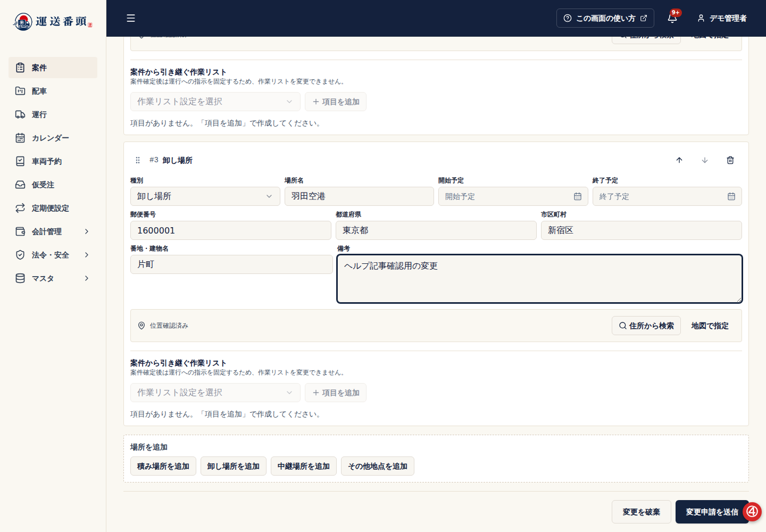Click the #3 卸し場所 heading text
766x532 pixels.
click(171, 160)
